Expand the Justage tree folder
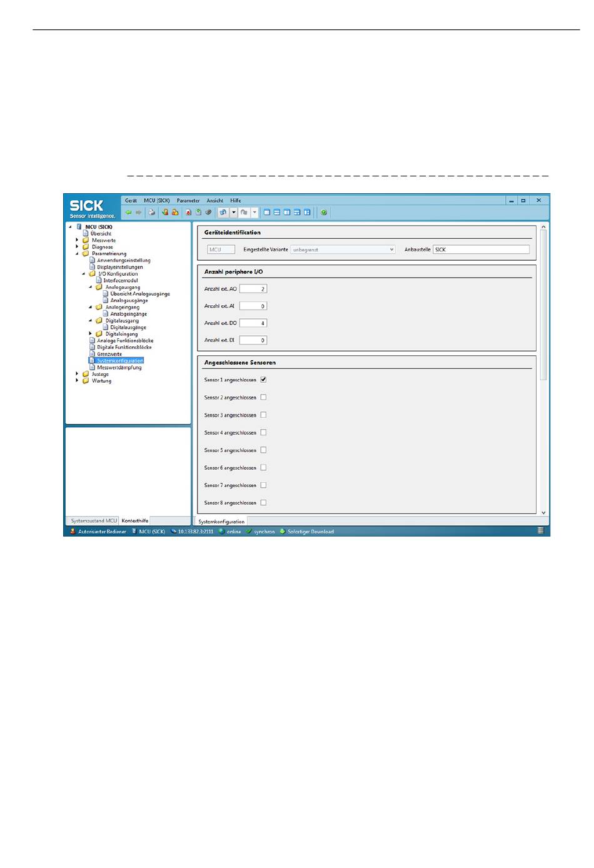 pyautogui.click(x=78, y=374)
